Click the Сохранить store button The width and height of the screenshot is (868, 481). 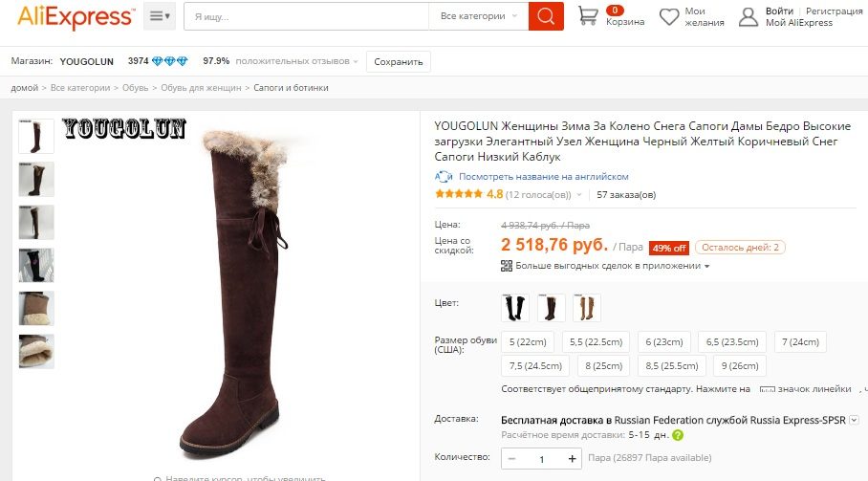[399, 61]
